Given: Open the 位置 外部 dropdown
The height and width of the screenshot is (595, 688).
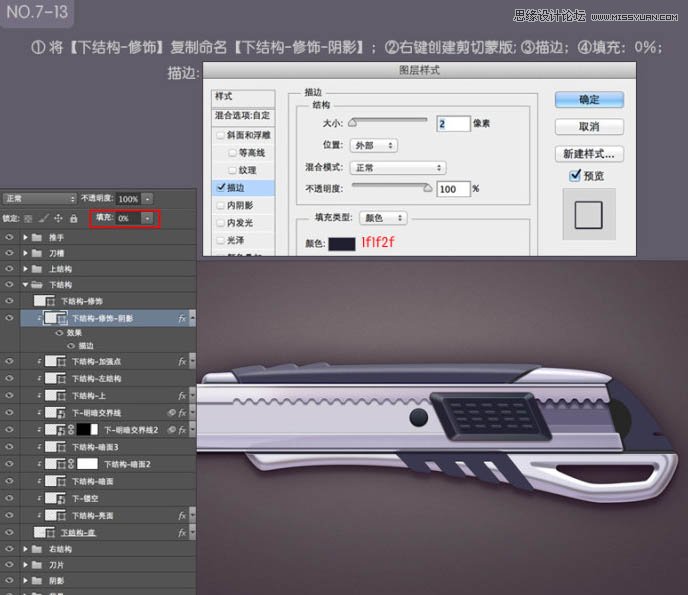Looking at the screenshot, I should pos(373,146).
